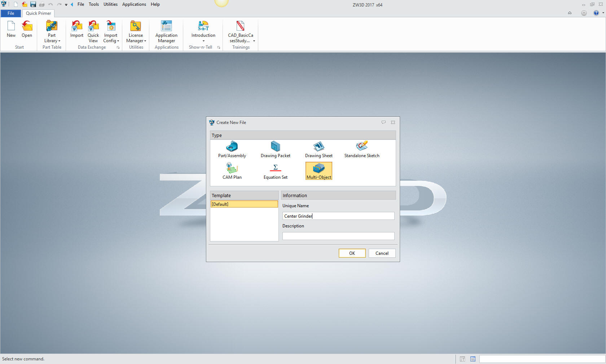Viewport: 606px width, 364px height.
Task: Open the Show-n-Tell group launcher
Action: point(219,47)
